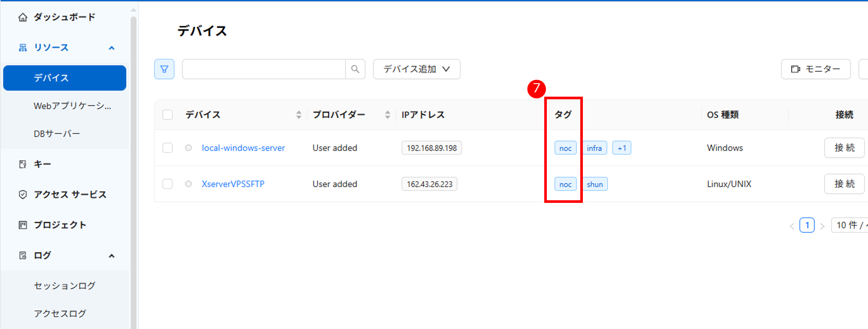The height and width of the screenshot is (329, 868).
Task: Collapse the ログ sidebar section
Action: pyautogui.click(x=112, y=256)
